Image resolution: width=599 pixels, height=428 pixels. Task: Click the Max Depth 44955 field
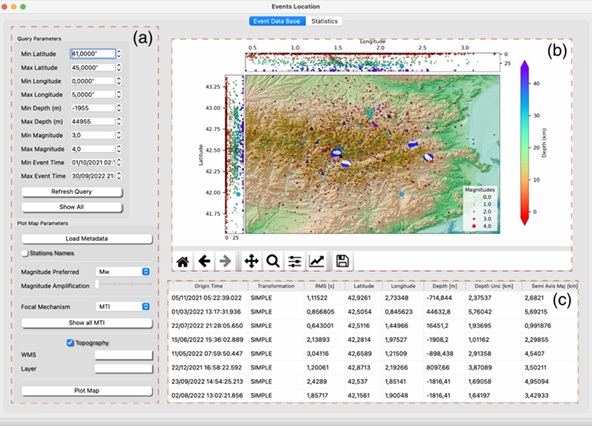tap(93, 122)
